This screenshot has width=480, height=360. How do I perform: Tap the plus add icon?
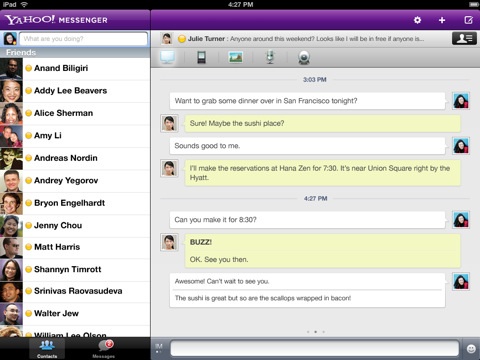[x=442, y=20]
